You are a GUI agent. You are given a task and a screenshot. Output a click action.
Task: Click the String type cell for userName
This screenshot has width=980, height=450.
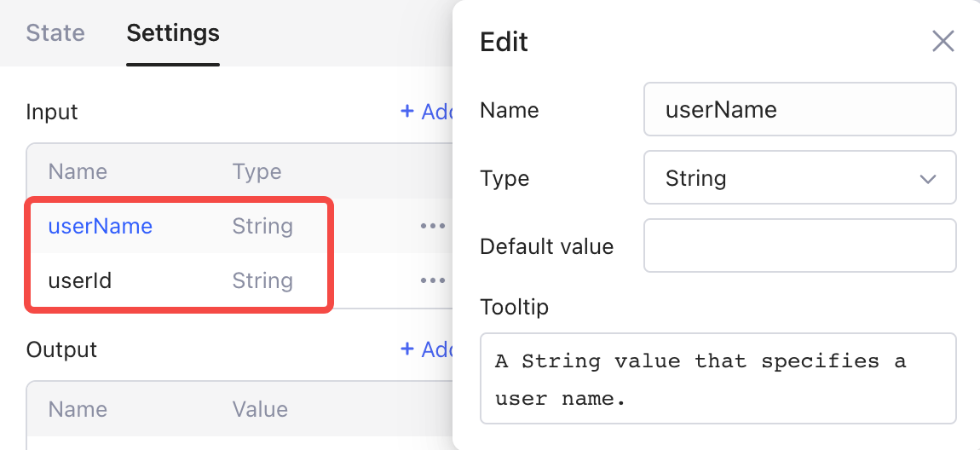point(262,227)
